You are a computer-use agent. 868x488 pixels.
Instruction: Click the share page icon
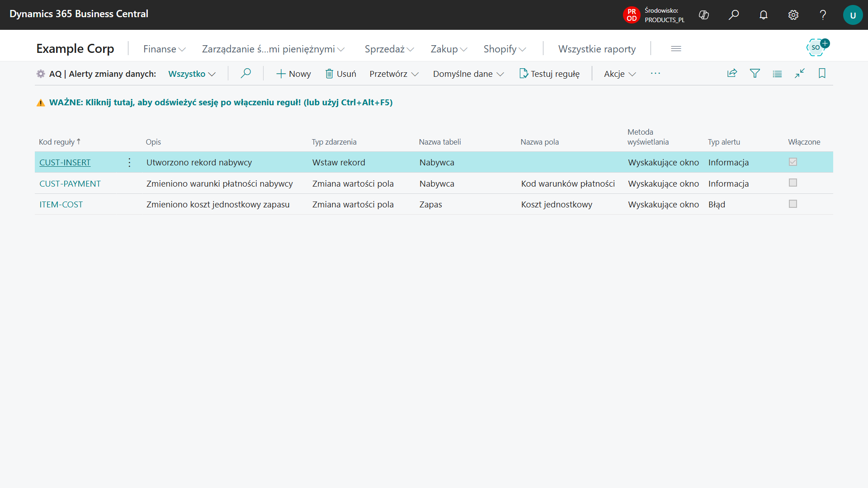(x=732, y=73)
